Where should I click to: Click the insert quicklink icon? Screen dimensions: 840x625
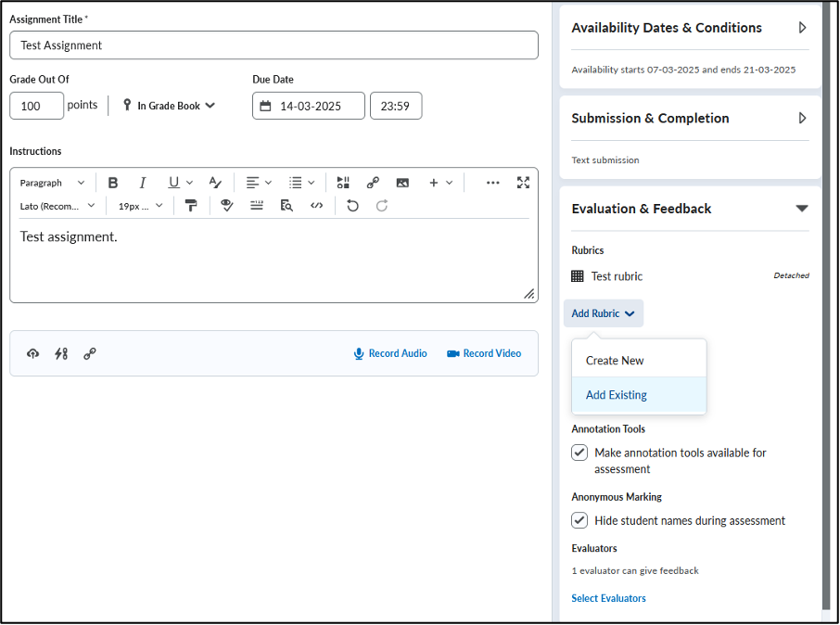373,183
